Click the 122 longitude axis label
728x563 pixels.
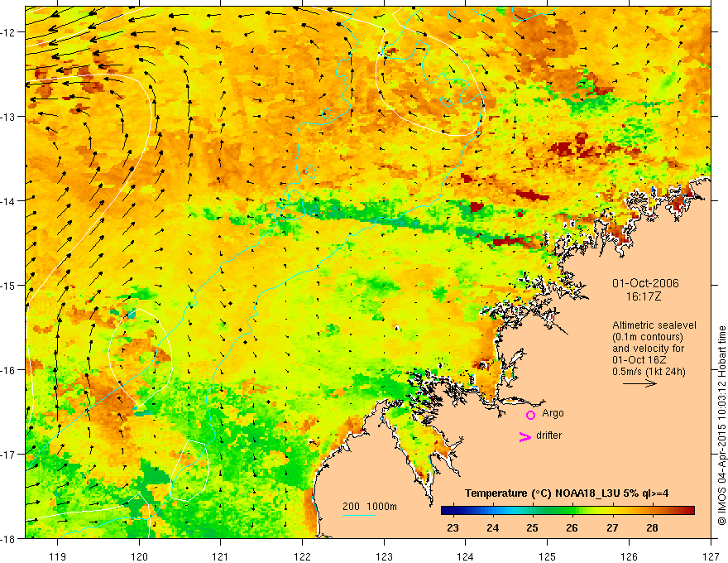(x=302, y=556)
